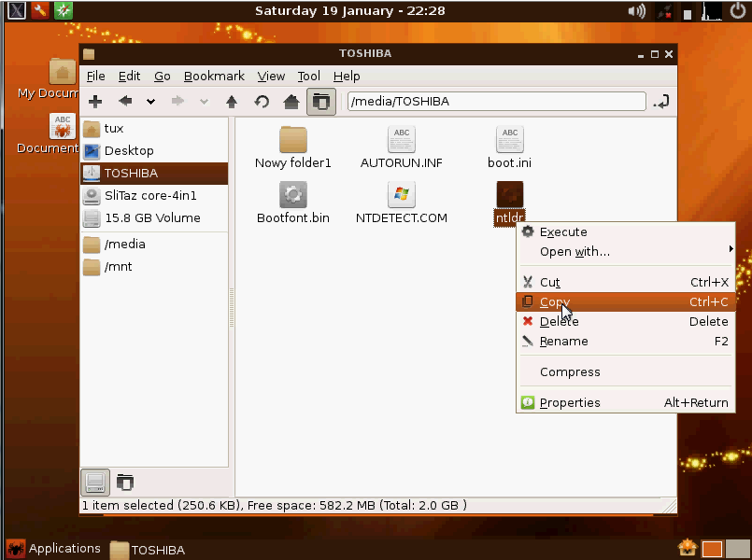This screenshot has height=560, width=752.
Task: Switch to the grey workspace pager
Action: click(x=737, y=549)
